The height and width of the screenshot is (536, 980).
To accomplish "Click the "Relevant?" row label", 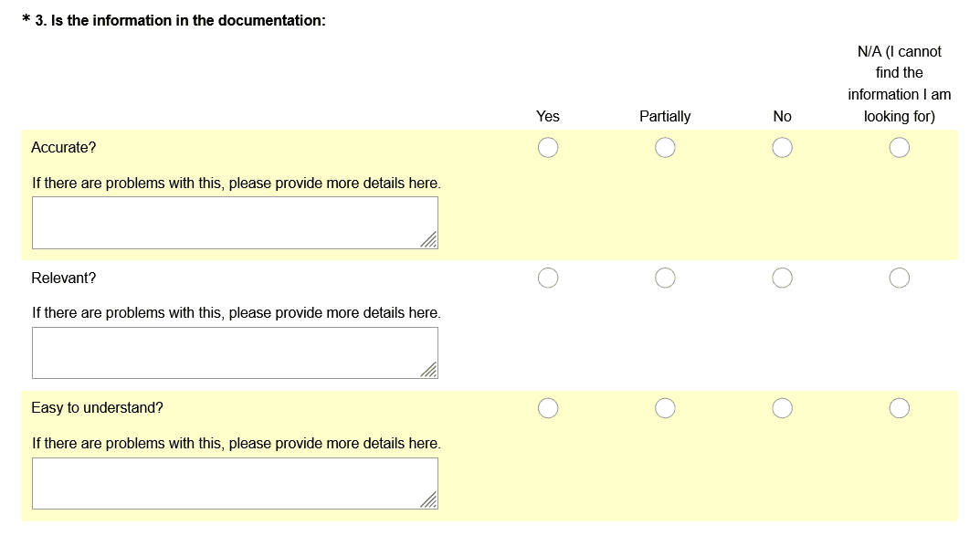I will click(x=64, y=278).
